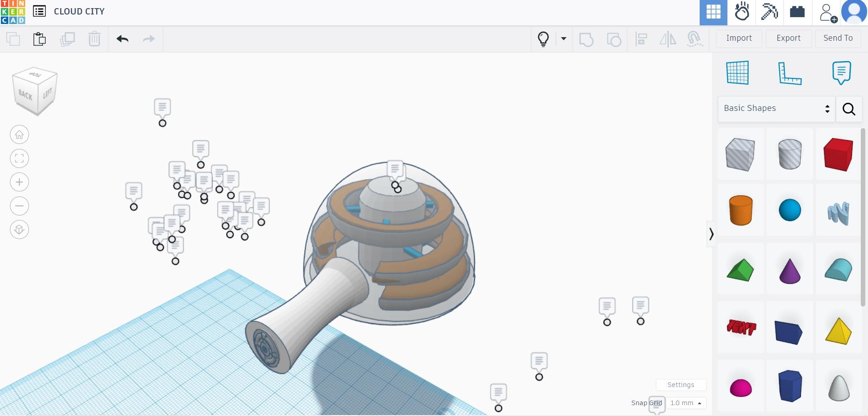The height and width of the screenshot is (416, 868).
Task: Click Fit all in view button
Action: (x=19, y=158)
